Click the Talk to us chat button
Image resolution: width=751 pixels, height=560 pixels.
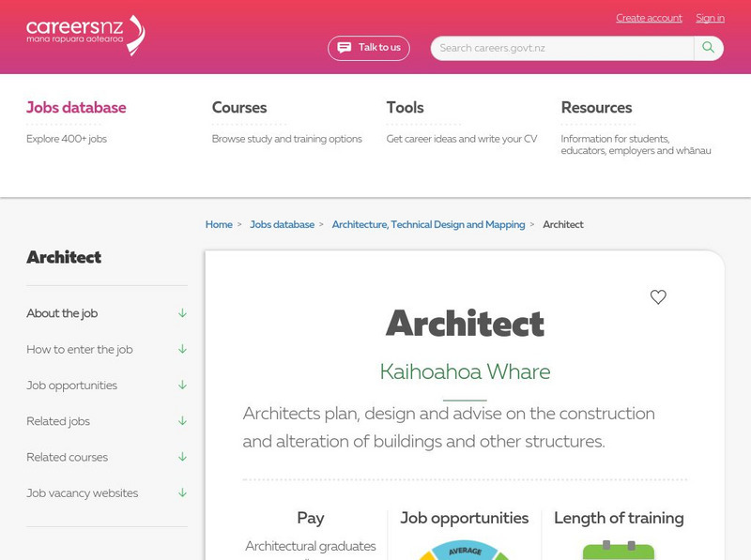[369, 48]
